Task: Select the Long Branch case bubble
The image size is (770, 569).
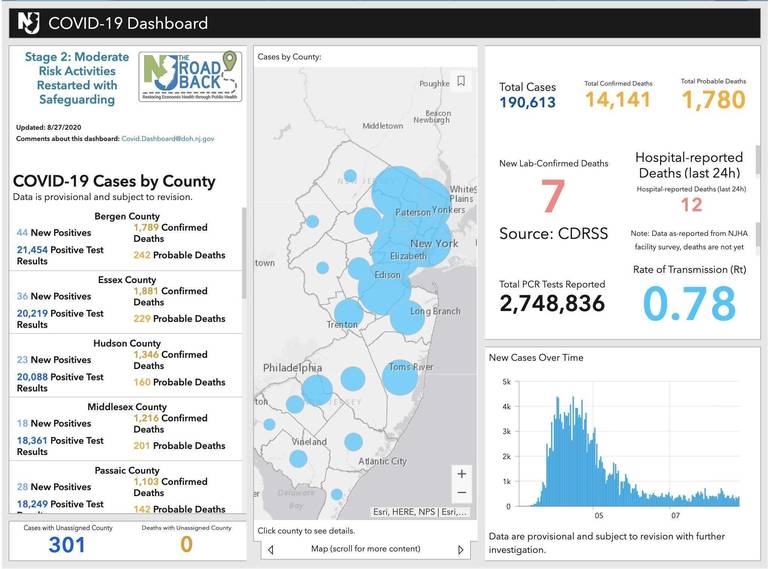Action: coord(407,317)
